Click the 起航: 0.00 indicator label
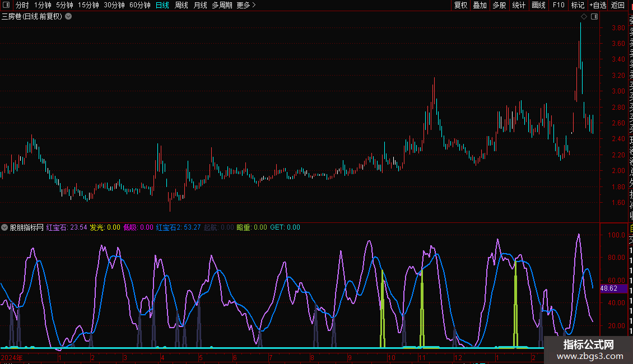 click(219, 227)
